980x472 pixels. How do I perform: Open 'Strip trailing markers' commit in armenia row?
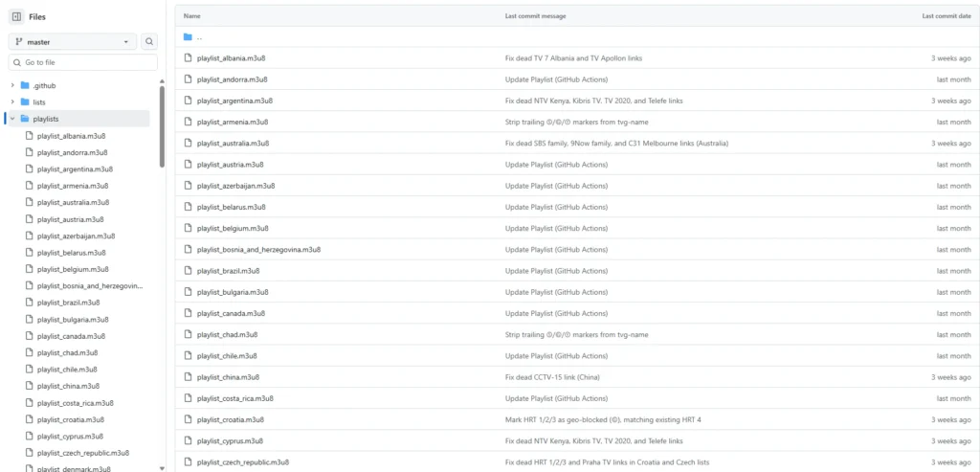tap(576, 122)
